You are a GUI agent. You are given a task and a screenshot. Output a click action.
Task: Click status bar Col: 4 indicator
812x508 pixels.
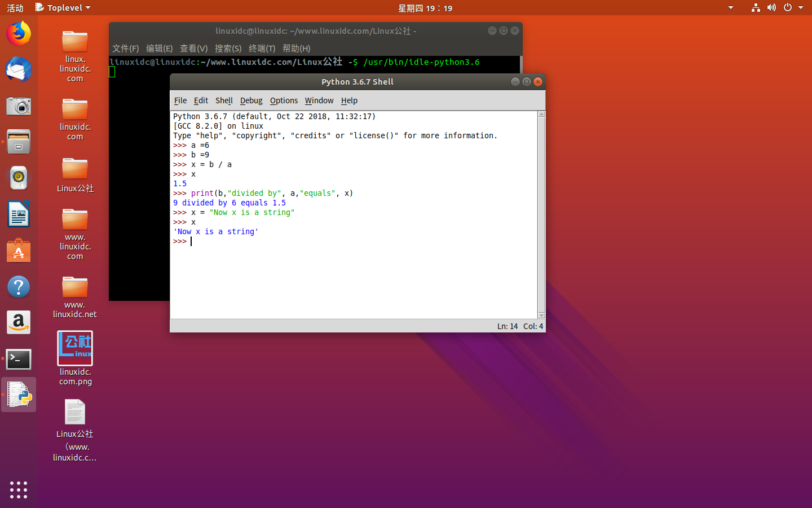point(533,326)
